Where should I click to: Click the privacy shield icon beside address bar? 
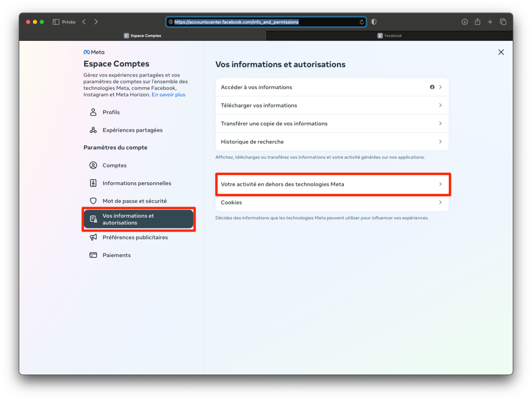374,22
